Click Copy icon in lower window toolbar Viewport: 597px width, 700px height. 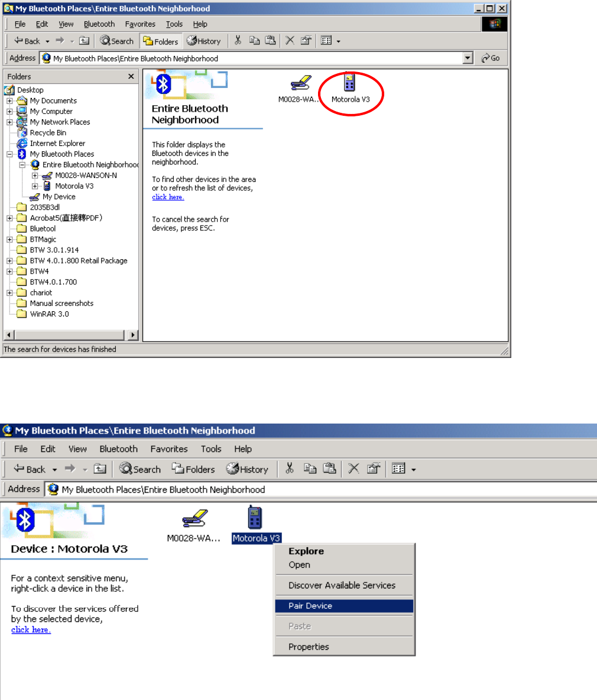[x=310, y=468]
